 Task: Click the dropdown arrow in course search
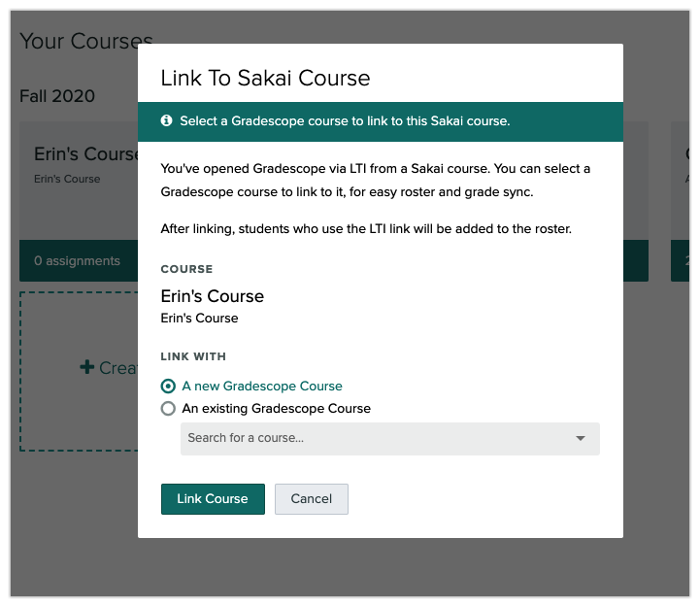[x=580, y=439]
